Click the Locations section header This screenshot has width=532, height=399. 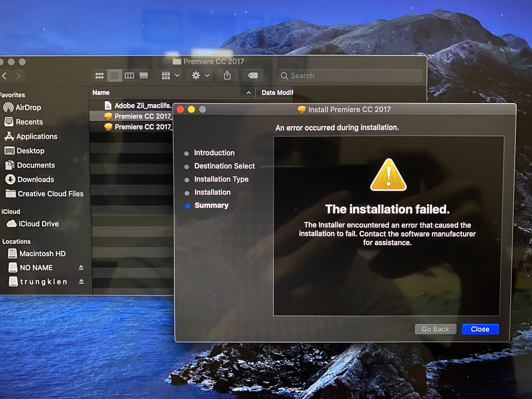coord(16,241)
